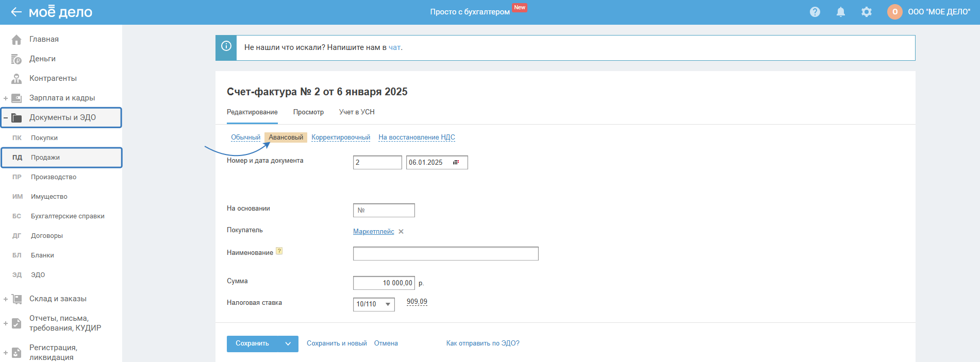
Task: Switch to the Редактирование tab
Action: pyautogui.click(x=252, y=112)
